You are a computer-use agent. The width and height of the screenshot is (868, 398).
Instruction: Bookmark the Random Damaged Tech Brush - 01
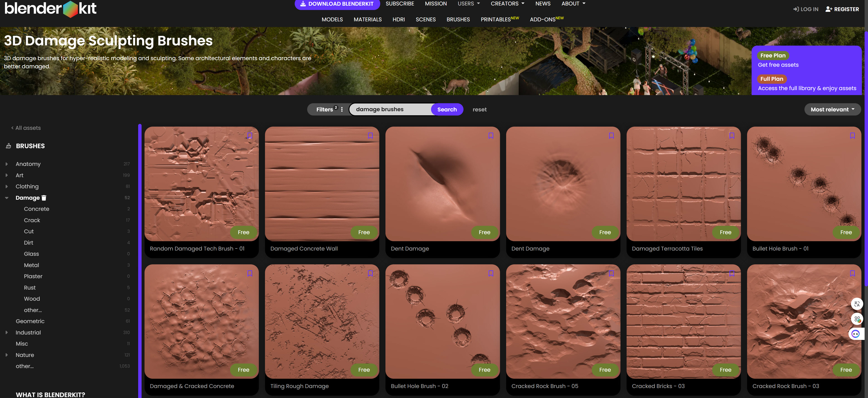tap(250, 135)
